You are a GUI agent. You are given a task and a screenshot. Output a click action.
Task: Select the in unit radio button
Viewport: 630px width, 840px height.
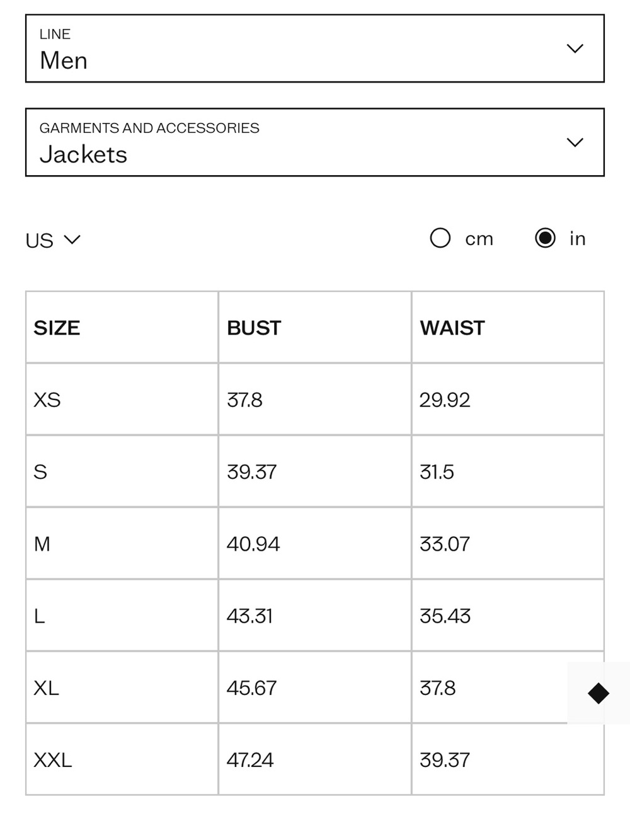[545, 238]
